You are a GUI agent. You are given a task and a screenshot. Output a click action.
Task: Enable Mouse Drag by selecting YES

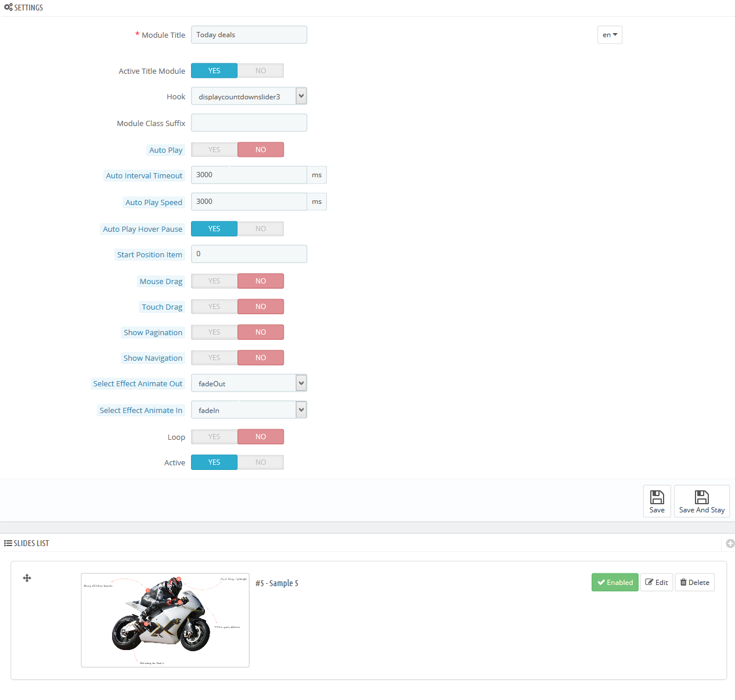pyautogui.click(x=214, y=281)
